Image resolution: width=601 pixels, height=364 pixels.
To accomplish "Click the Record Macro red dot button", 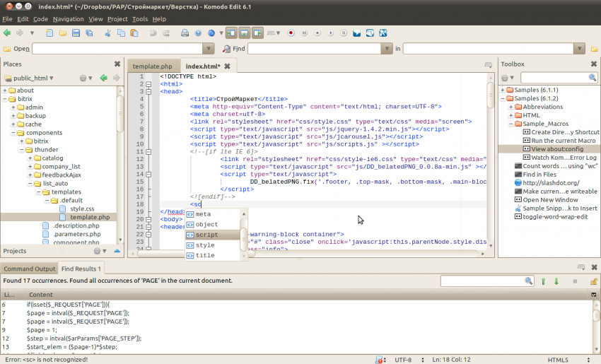I will coord(291,33).
